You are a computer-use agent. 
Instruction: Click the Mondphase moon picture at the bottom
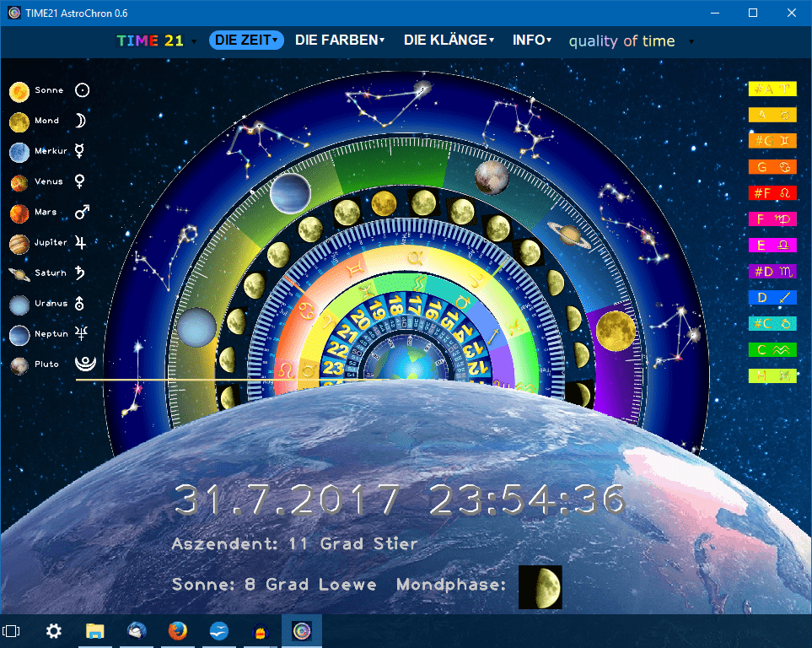click(540, 587)
